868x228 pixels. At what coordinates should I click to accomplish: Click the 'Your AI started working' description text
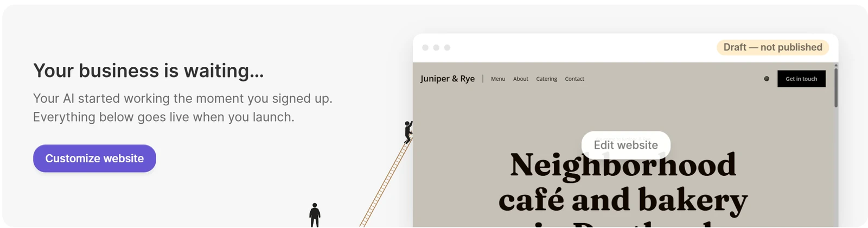183,107
